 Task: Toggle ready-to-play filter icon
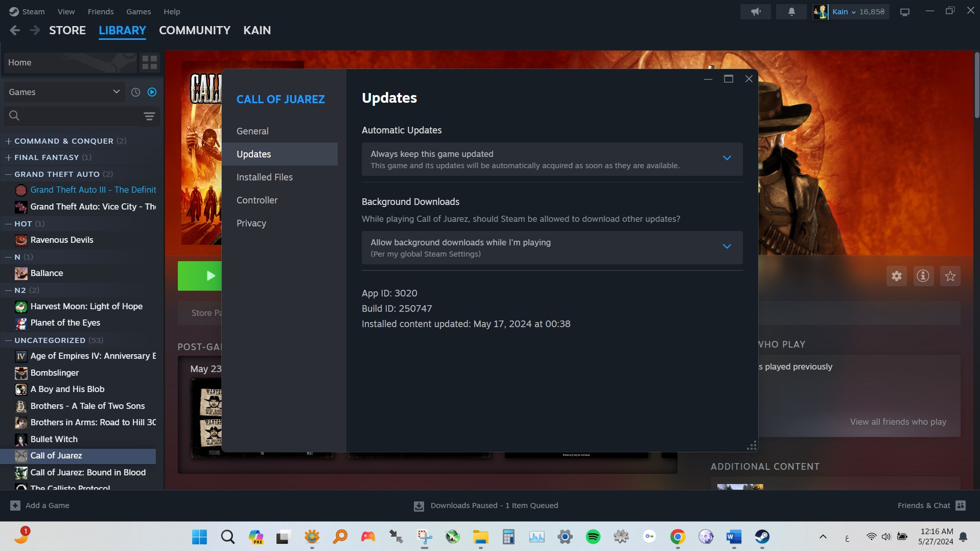tap(152, 92)
